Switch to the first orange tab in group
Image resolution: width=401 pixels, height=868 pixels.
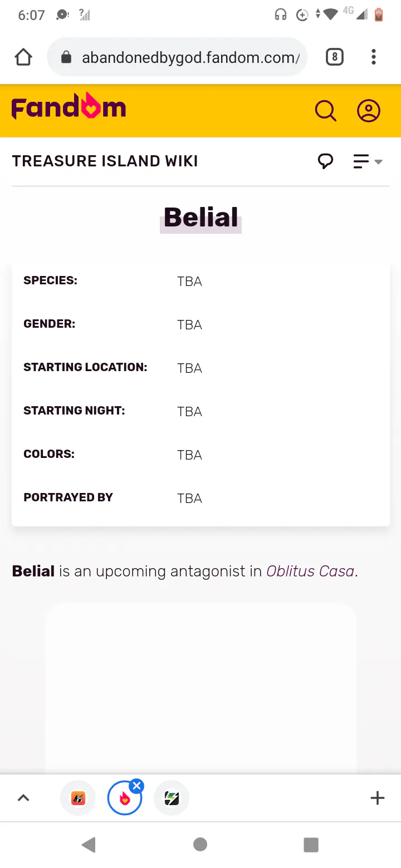(x=78, y=798)
